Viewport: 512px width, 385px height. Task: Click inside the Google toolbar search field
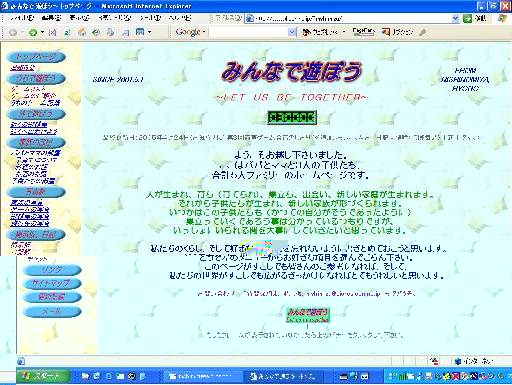click(249, 32)
